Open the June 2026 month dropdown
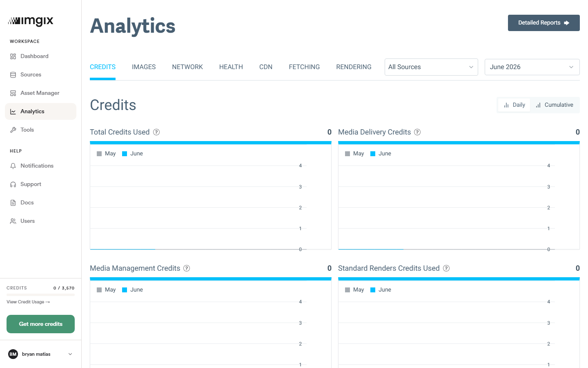The image size is (588, 368). pos(532,67)
